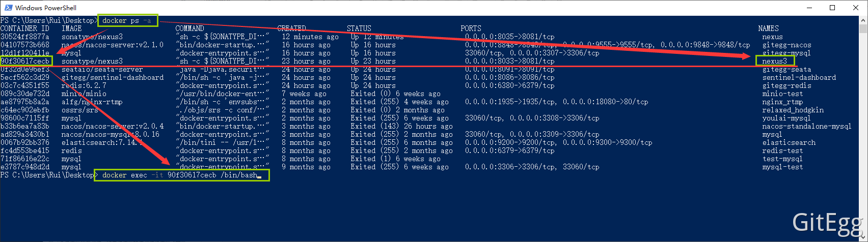
Task: Click image name nacos/nacos-server:v2.1.0
Action: click(113, 45)
